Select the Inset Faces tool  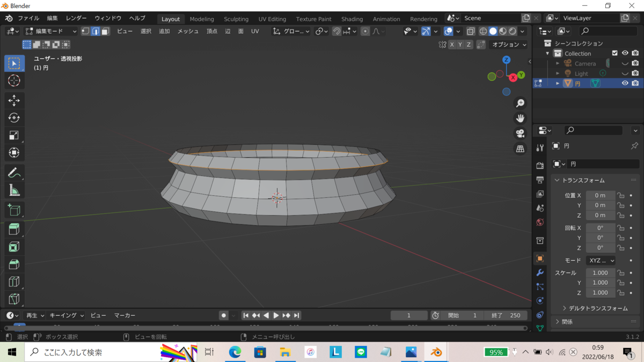tap(14, 247)
